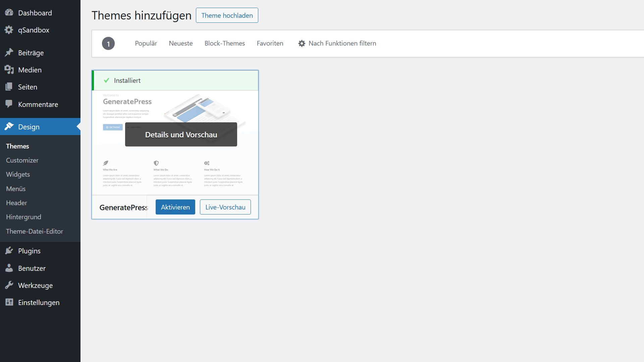The width and height of the screenshot is (644, 362).
Task: Click the Benutzer user icon
Action: pyautogui.click(x=9, y=268)
